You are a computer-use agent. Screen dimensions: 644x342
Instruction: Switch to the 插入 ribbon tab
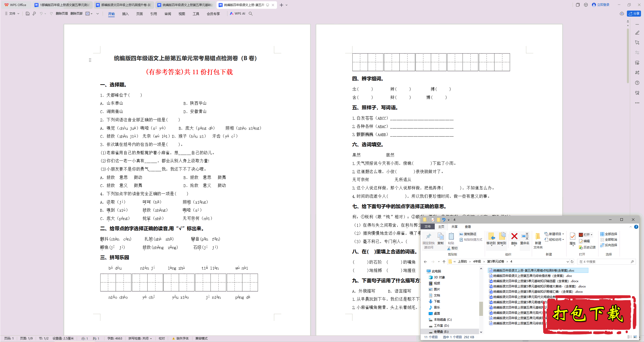pyautogui.click(x=125, y=14)
